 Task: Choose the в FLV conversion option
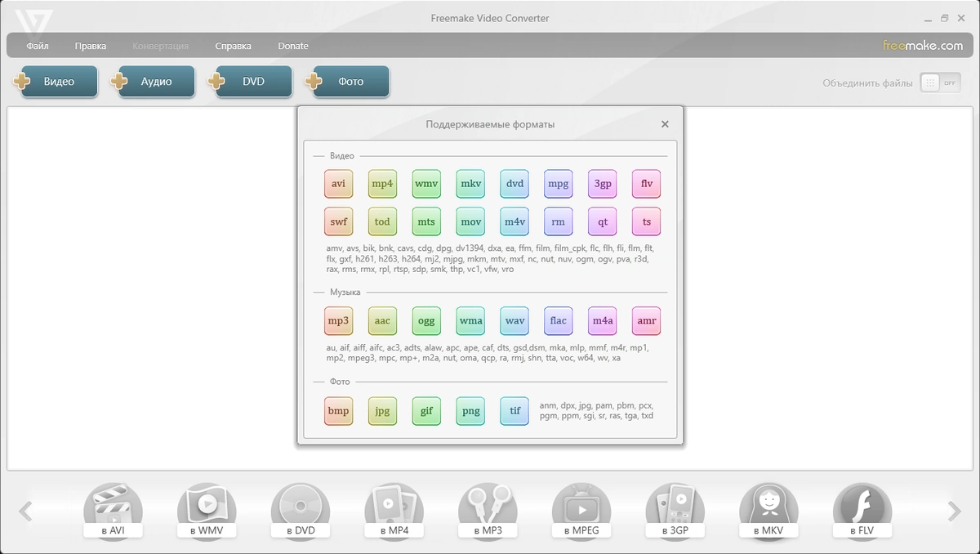coord(862,511)
